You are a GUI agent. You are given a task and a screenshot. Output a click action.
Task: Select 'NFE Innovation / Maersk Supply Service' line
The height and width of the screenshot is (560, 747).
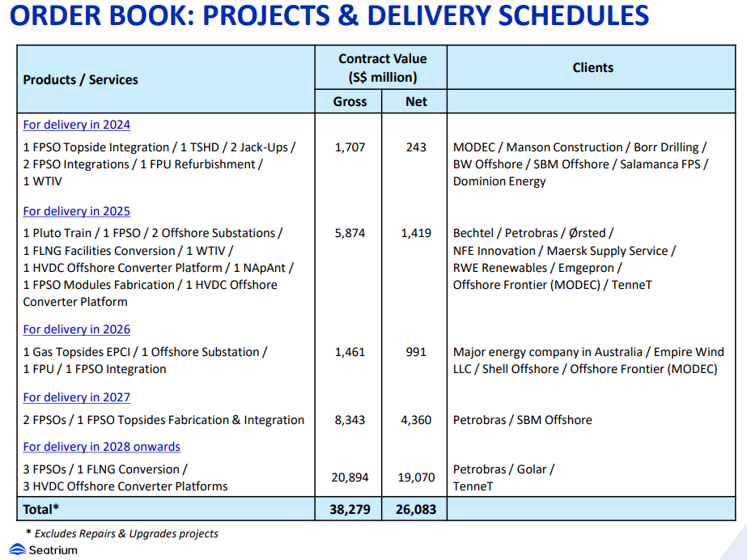tap(565, 251)
